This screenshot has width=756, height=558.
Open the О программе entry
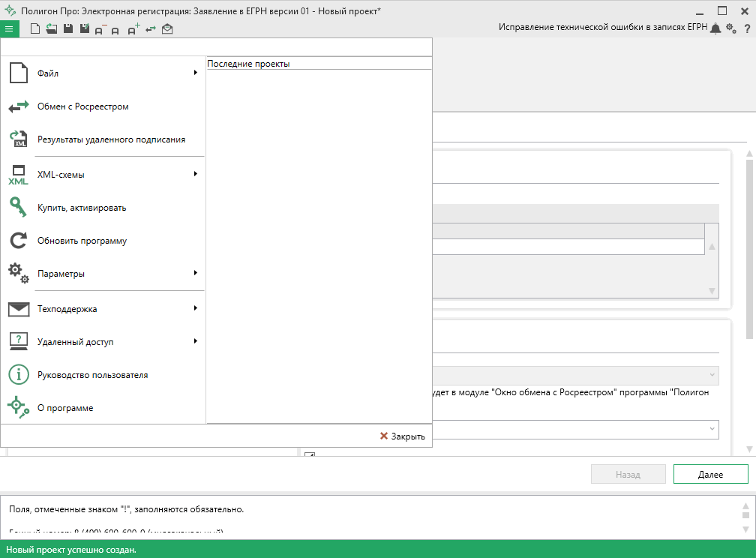pos(103,408)
